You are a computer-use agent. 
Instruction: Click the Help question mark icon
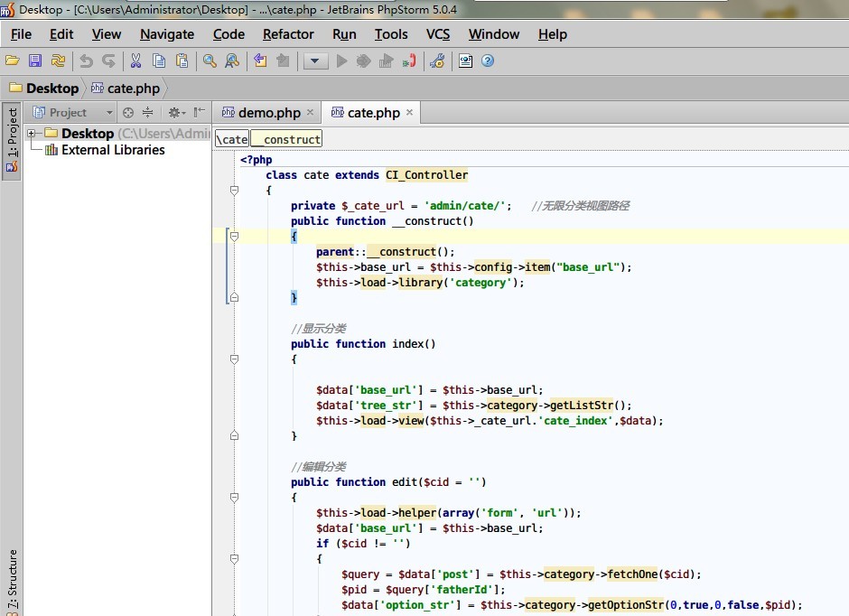pos(488,61)
